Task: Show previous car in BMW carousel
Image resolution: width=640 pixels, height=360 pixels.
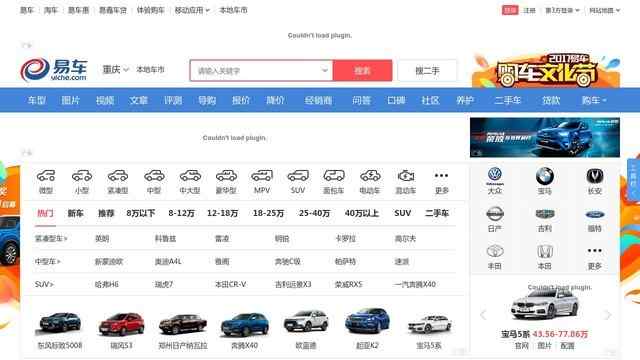Action: click(x=483, y=315)
